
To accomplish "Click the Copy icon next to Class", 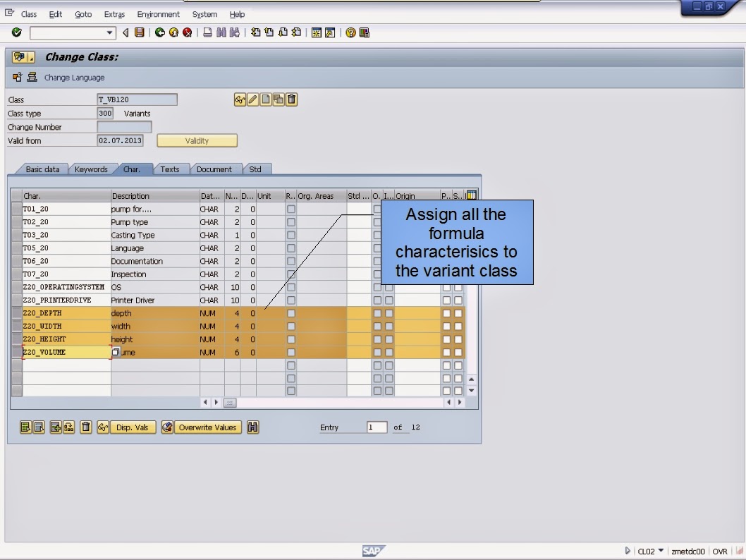I will click(x=279, y=99).
